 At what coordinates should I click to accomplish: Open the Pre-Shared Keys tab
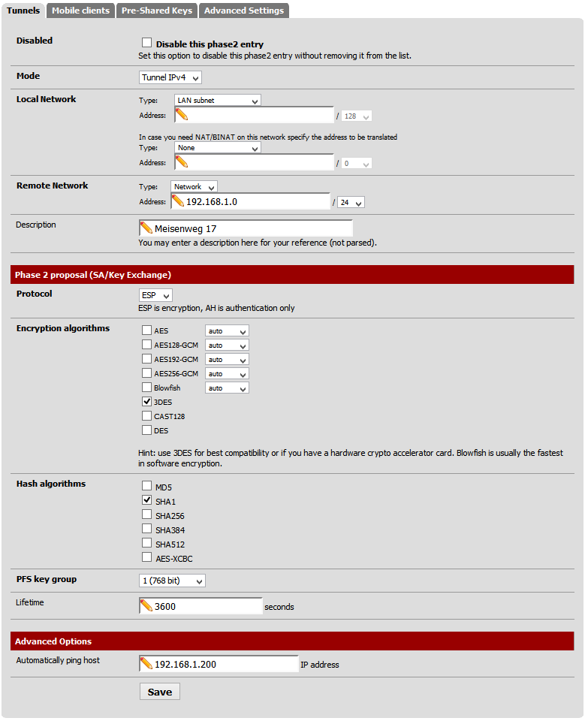pos(157,11)
